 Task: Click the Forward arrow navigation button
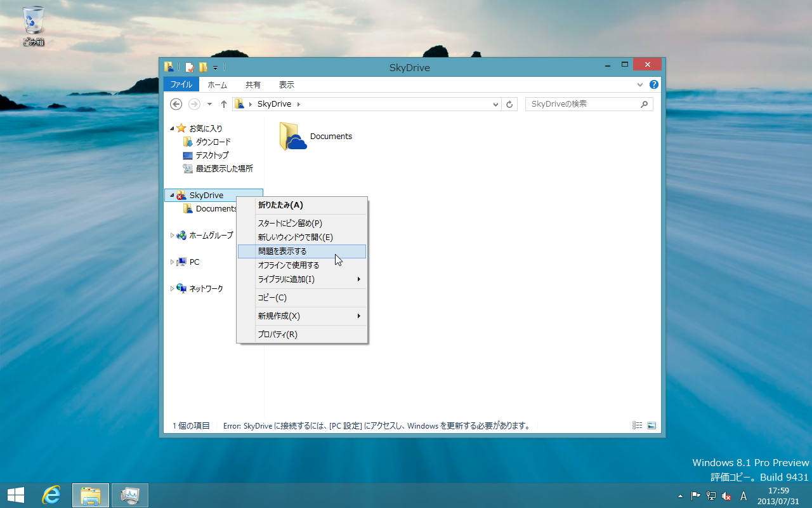194,104
